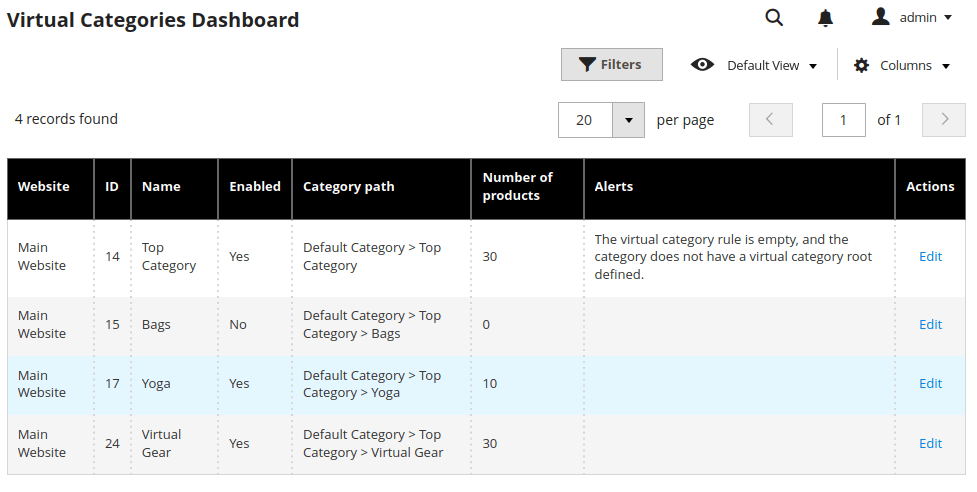This screenshot has width=977, height=492.
Task: Sort by Number of products header
Action: click(x=517, y=187)
